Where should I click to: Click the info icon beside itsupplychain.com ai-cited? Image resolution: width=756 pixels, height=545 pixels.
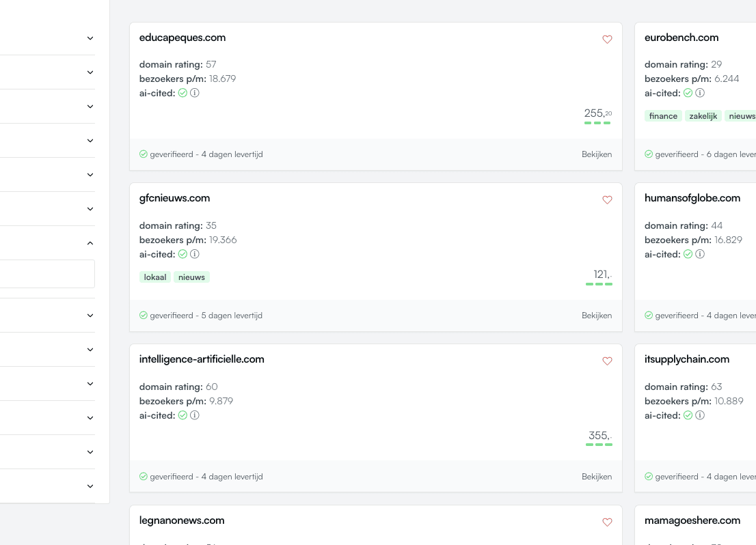pos(699,415)
